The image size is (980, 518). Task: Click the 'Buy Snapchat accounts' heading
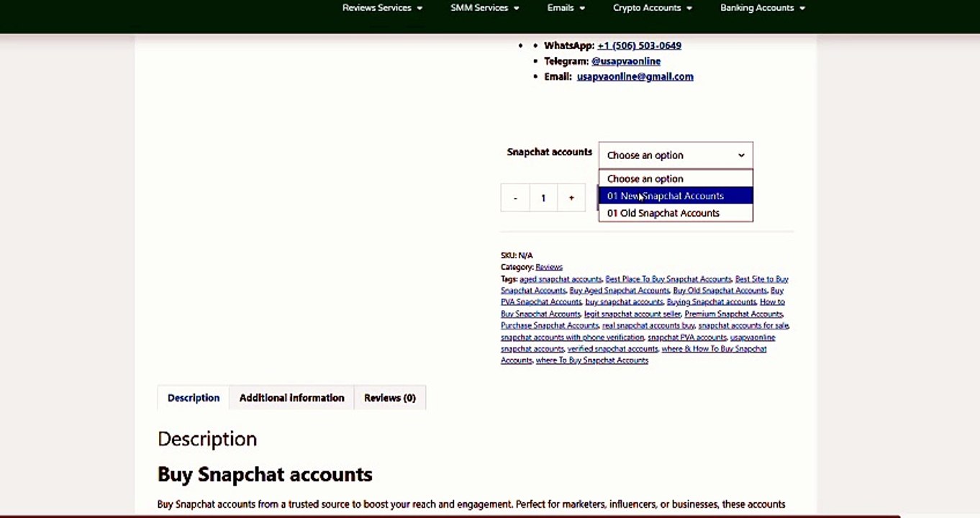pyautogui.click(x=265, y=474)
